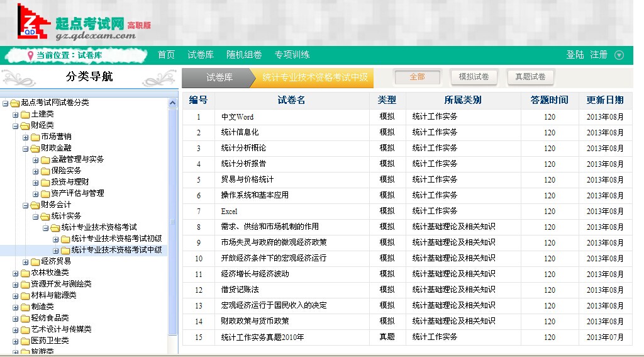The image size is (644, 357).
Task: Click the folder icon next to 土建类
Action: pyautogui.click(x=25, y=114)
